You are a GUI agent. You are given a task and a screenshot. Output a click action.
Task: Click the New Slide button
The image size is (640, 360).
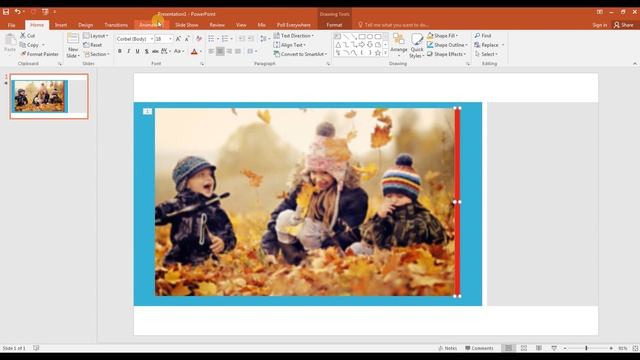click(73, 45)
